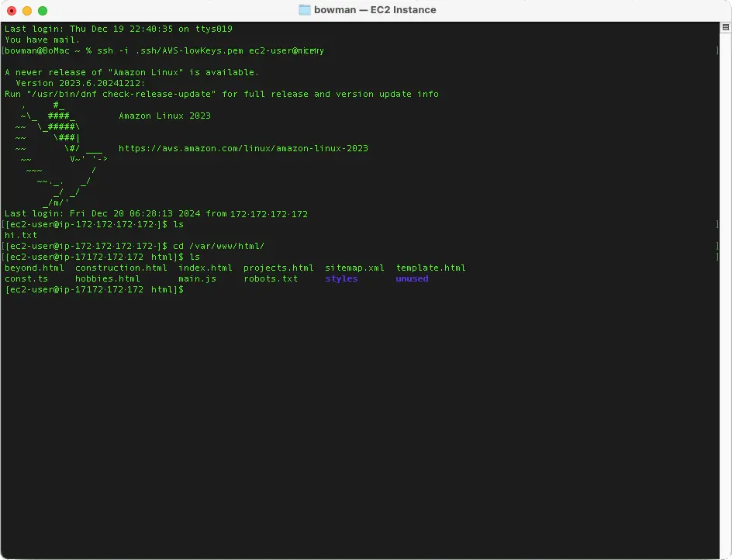The width and height of the screenshot is (732, 560).
Task: Select template.html in the ls output
Action: pos(430,268)
